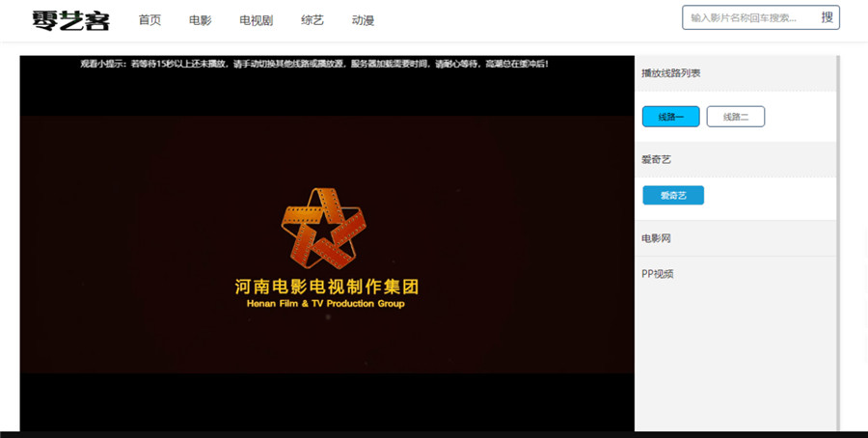The width and height of the screenshot is (868, 438).
Task: Click the video player area
Action: coord(327,244)
